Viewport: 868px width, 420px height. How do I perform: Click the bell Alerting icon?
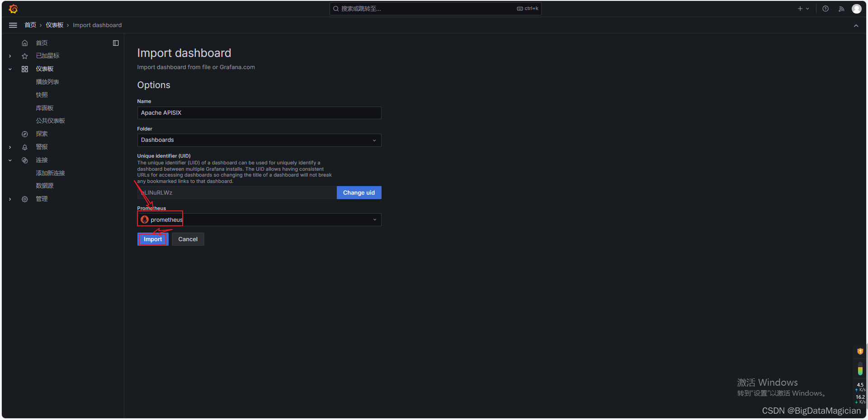[x=25, y=147]
